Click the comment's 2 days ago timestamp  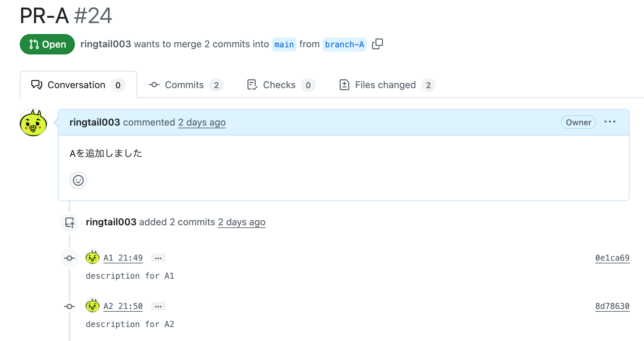[202, 123]
